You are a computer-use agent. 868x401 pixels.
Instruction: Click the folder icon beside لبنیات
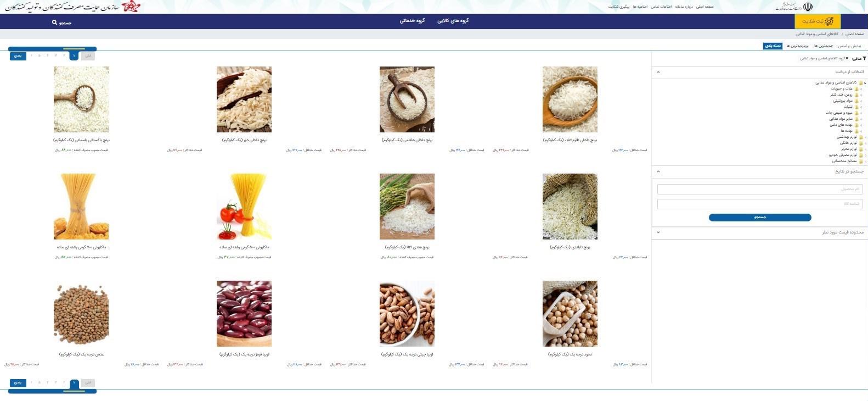[856, 107]
